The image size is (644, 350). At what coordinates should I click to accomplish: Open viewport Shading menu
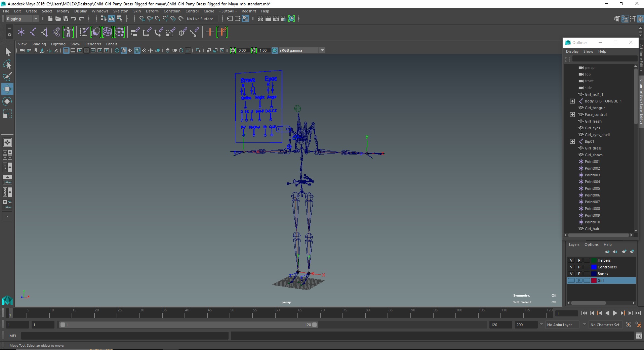[39, 44]
